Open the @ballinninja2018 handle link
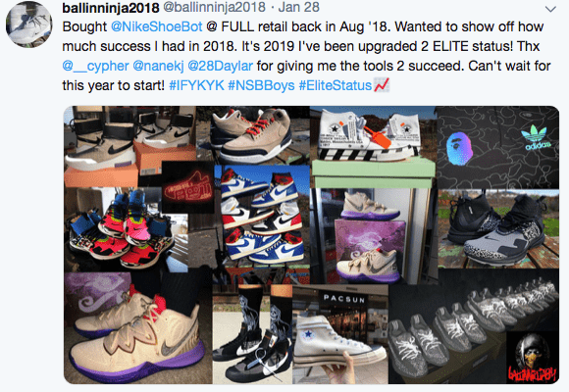Image resolution: width=569 pixels, height=392 pixels. coord(214,7)
